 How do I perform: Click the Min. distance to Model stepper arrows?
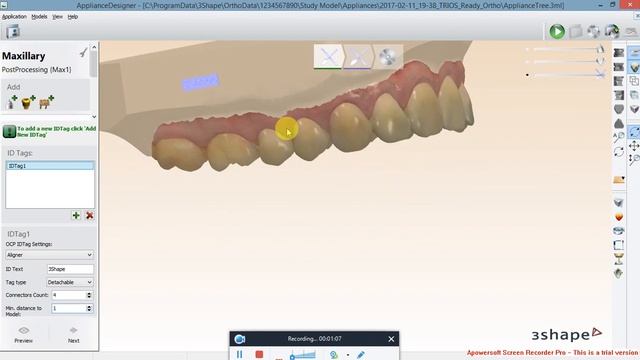coord(89,308)
